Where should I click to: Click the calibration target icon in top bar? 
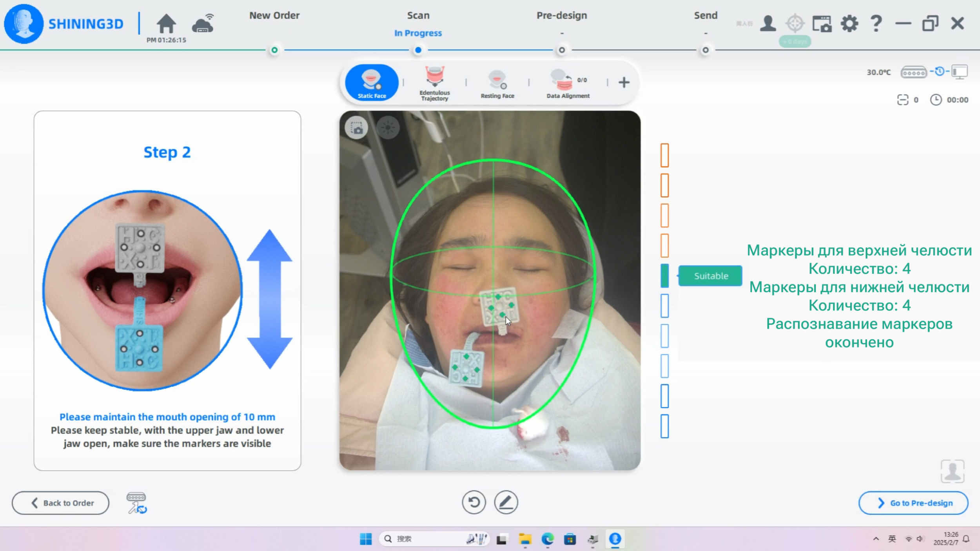point(795,24)
